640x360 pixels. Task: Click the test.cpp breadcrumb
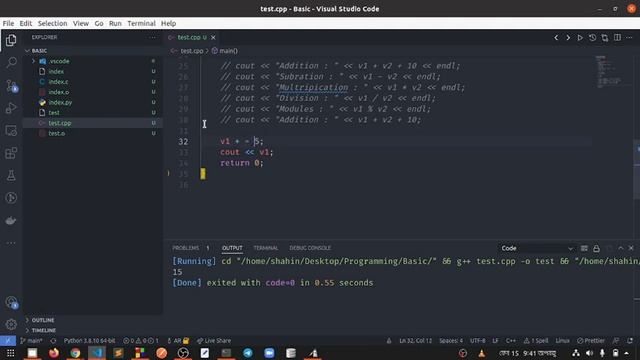(x=191, y=51)
